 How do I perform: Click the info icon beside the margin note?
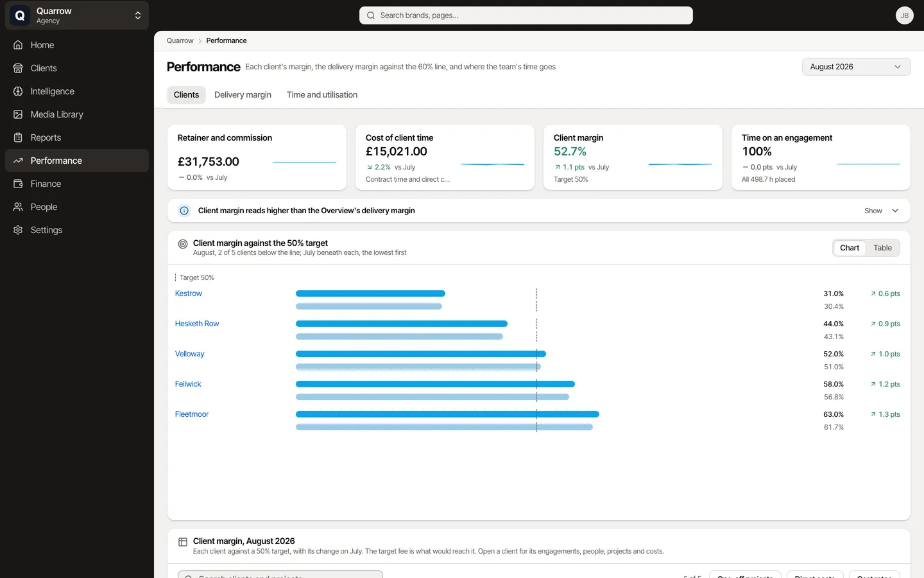tap(184, 211)
